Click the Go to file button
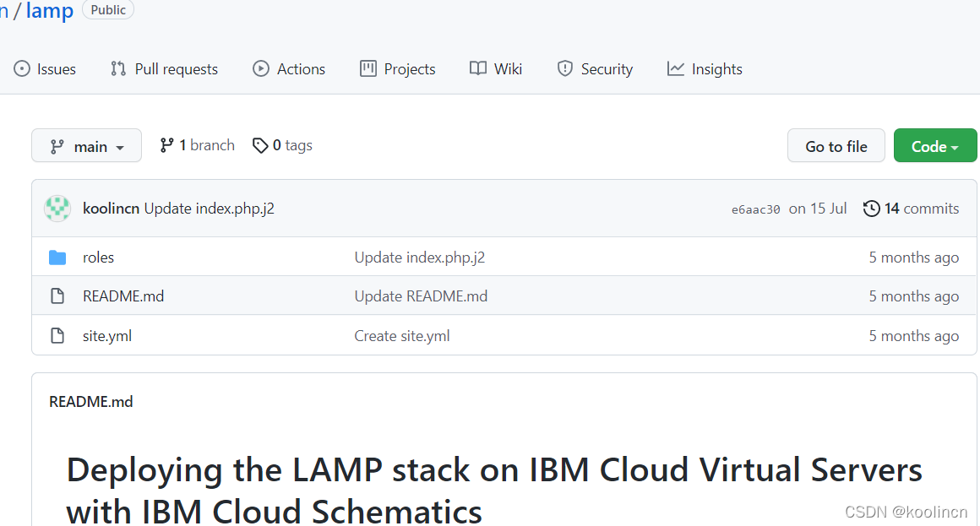 (836, 145)
